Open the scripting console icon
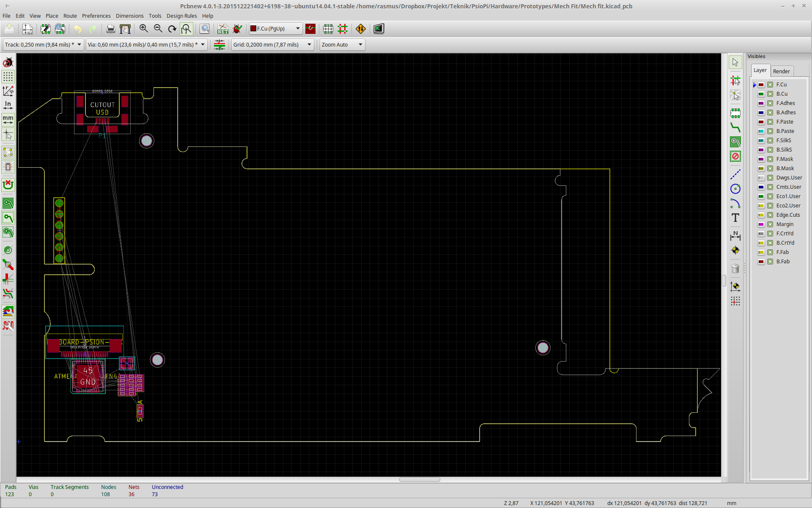The image size is (812, 508). 379,29
